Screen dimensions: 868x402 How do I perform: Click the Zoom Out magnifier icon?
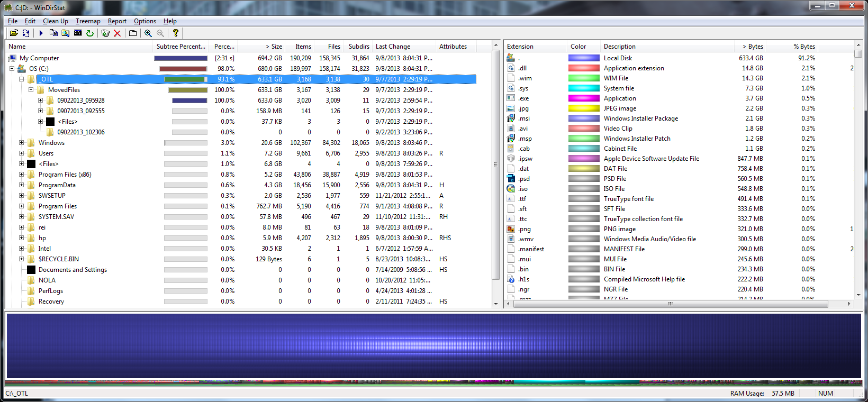coord(160,33)
